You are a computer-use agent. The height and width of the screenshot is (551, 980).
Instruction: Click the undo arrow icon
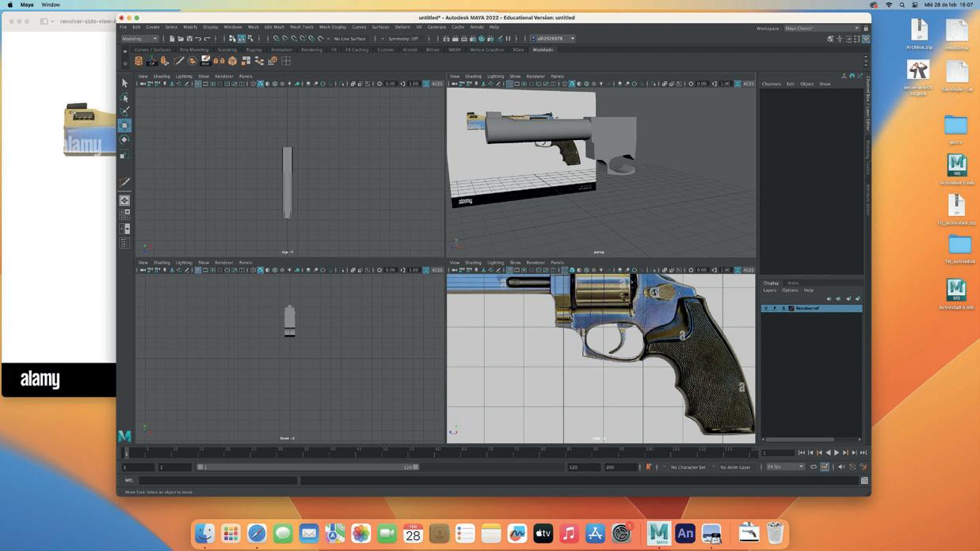pyautogui.click(x=198, y=39)
